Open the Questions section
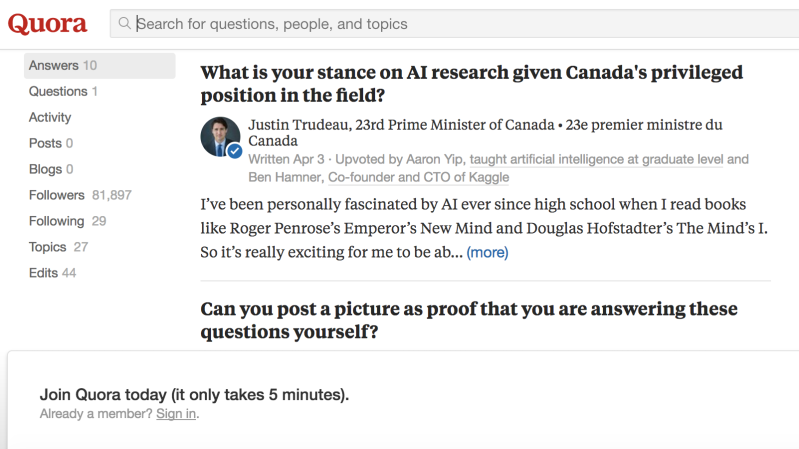Image resolution: width=799 pixels, height=449 pixels. (x=63, y=92)
